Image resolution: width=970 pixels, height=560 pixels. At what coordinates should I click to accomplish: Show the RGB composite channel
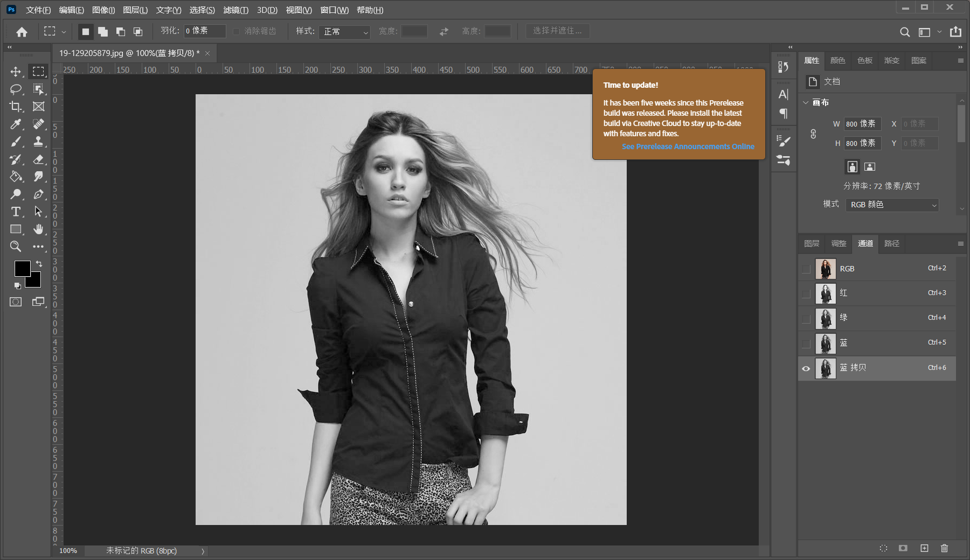[806, 269]
